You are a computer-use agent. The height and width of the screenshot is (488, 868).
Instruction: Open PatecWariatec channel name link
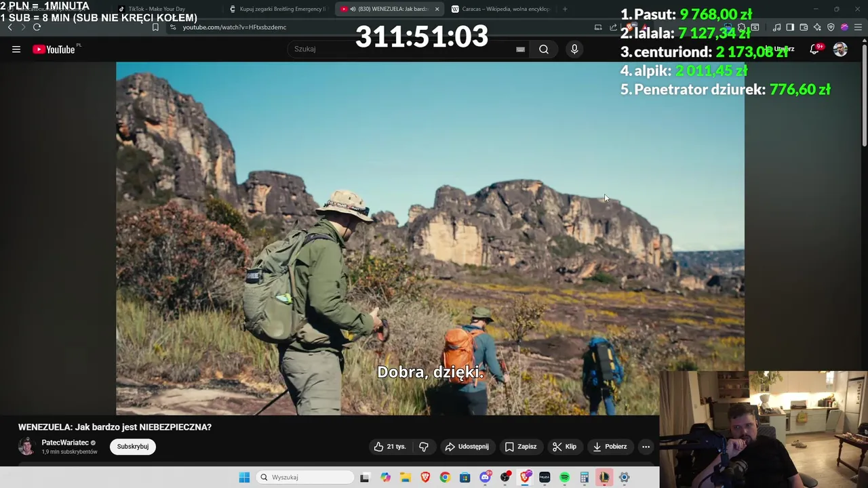tap(65, 443)
